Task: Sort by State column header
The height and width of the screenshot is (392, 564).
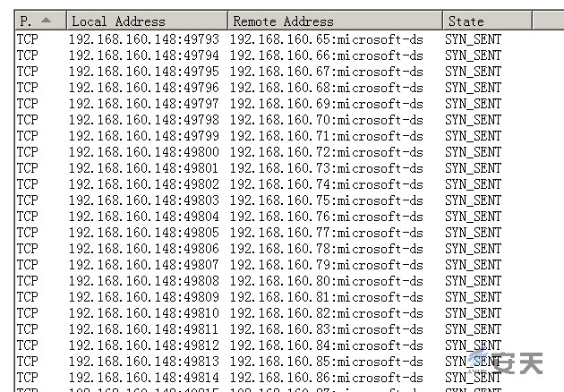Action: pyautogui.click(x=487, y=21)
